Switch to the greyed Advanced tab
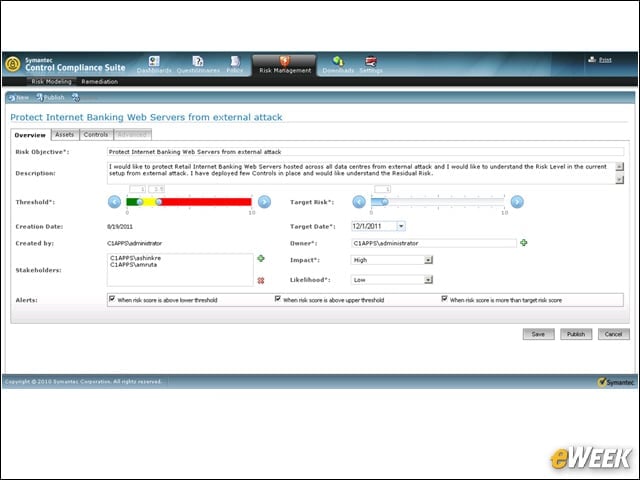Screen dimensions: 640x480 coord(132,134)
